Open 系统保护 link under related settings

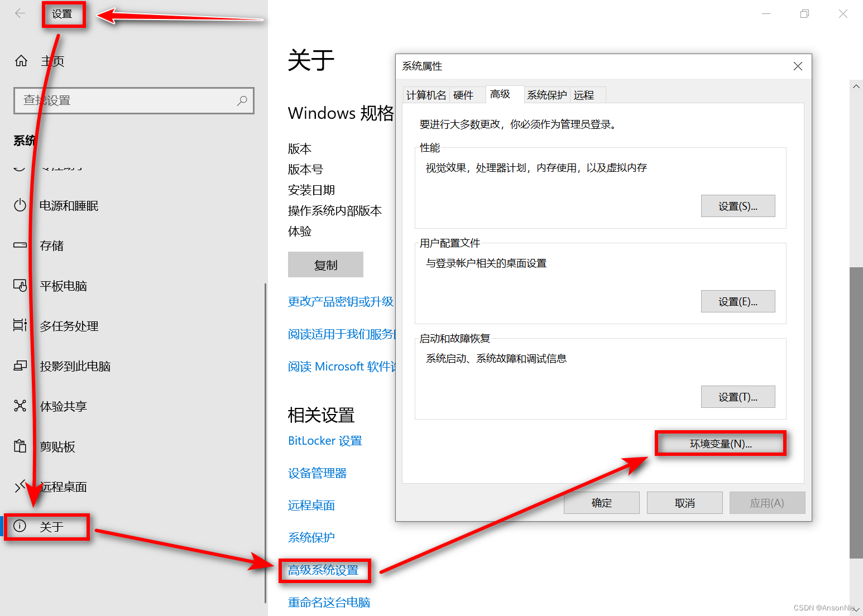[311, 538]
